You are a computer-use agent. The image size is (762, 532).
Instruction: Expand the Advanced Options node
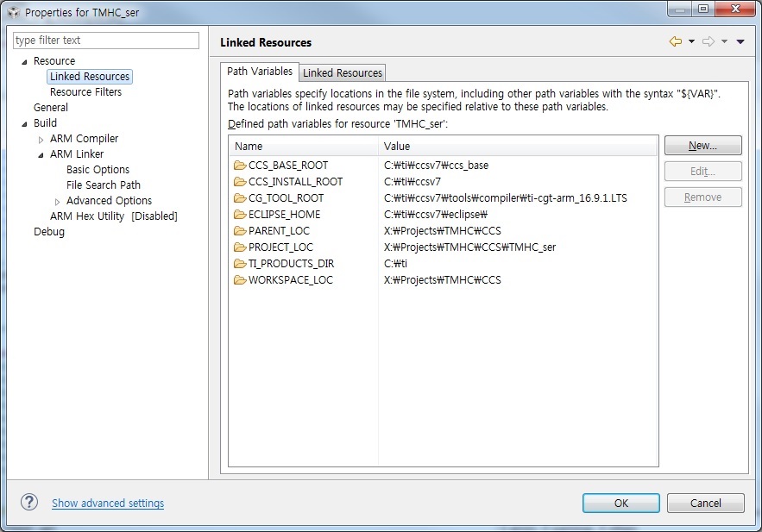[x=57, y=202]
